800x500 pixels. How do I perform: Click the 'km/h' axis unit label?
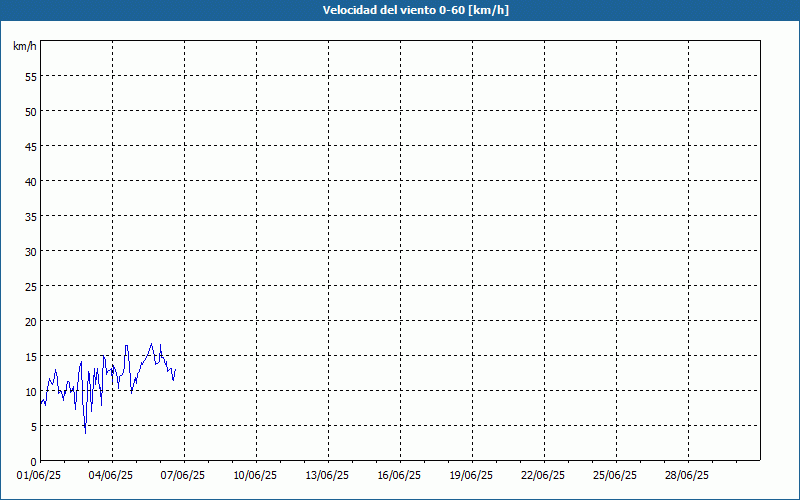pos(24,46)
